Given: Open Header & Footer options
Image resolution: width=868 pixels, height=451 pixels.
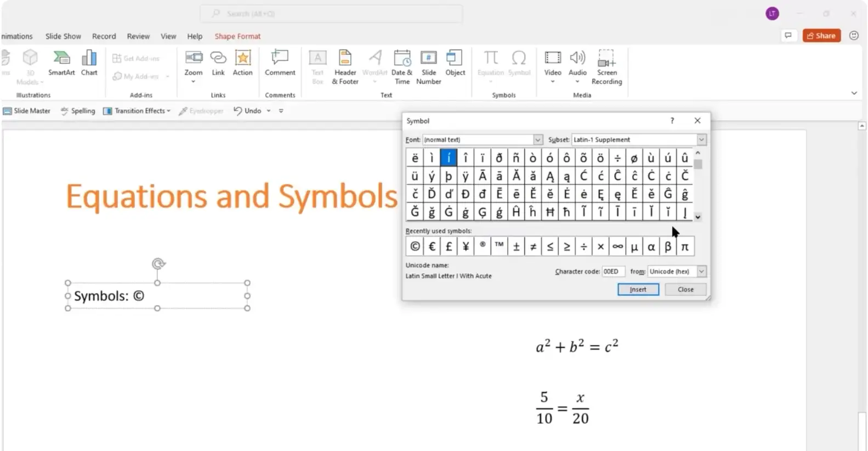Looking at the screenshot, I should point(345,67).
